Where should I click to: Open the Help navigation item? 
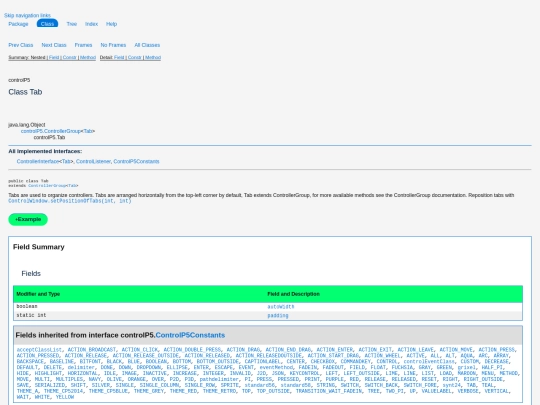(111, 24)
